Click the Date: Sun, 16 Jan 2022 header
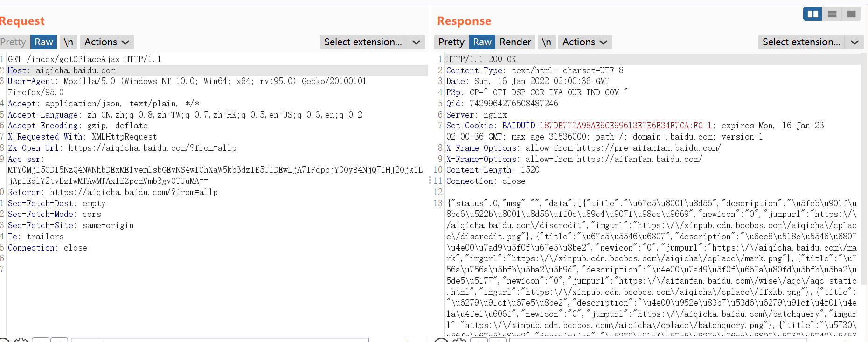 click(528, 81)
